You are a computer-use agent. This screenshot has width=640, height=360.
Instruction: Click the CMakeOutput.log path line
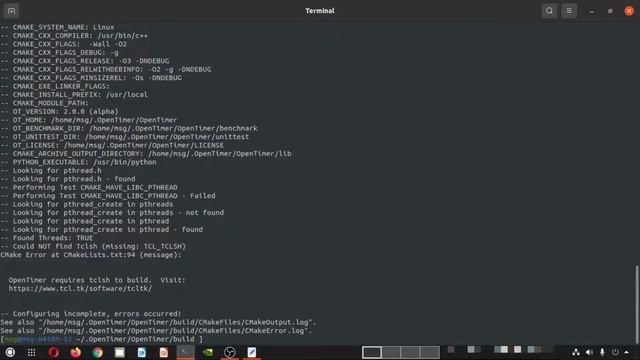[158, 322]
